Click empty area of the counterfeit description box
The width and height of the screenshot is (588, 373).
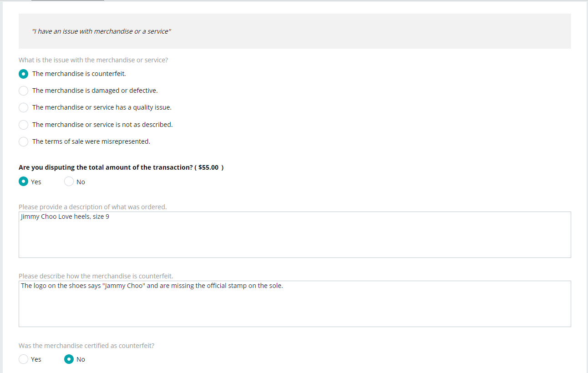pyautogui.click(x=295, y=309)
